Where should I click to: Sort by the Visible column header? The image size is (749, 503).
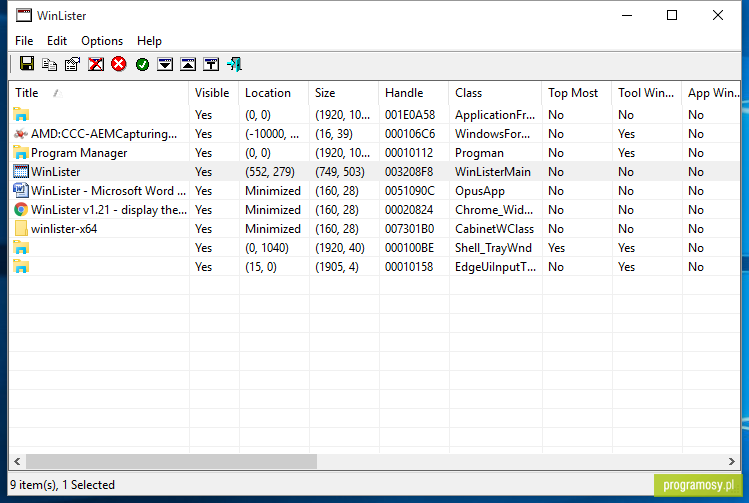coord(214,93)
